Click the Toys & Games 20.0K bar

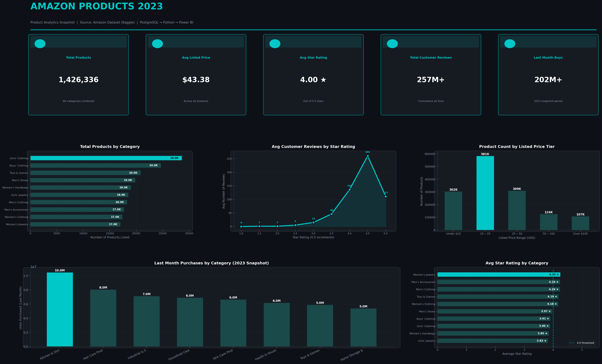click(86, 173)
